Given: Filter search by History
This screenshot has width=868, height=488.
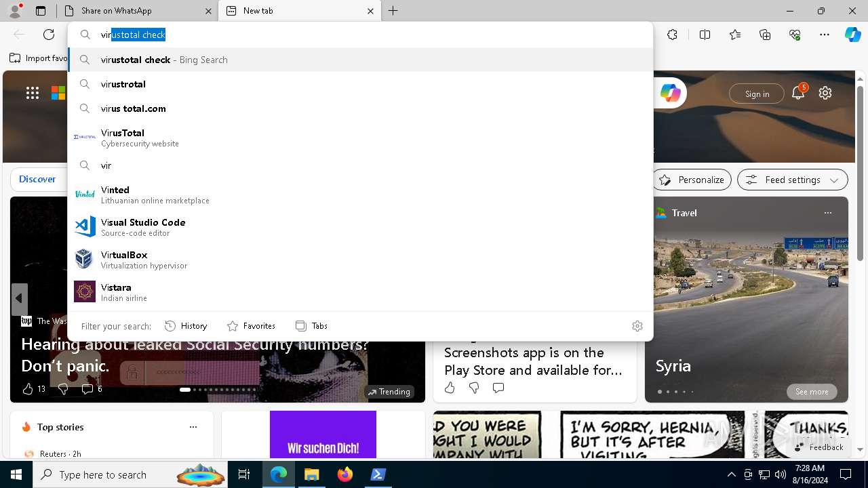Looking at the screenshot, I should pos(186,326).
